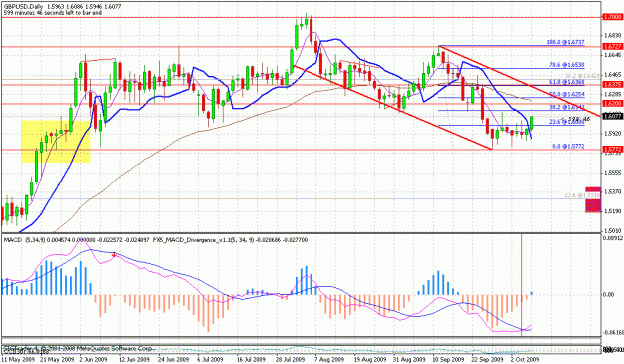Click the '78.6 @1.6530' Fibonacci label
Image resolution: width=624 pixels, height=364 pixels.
coord(567,65)
